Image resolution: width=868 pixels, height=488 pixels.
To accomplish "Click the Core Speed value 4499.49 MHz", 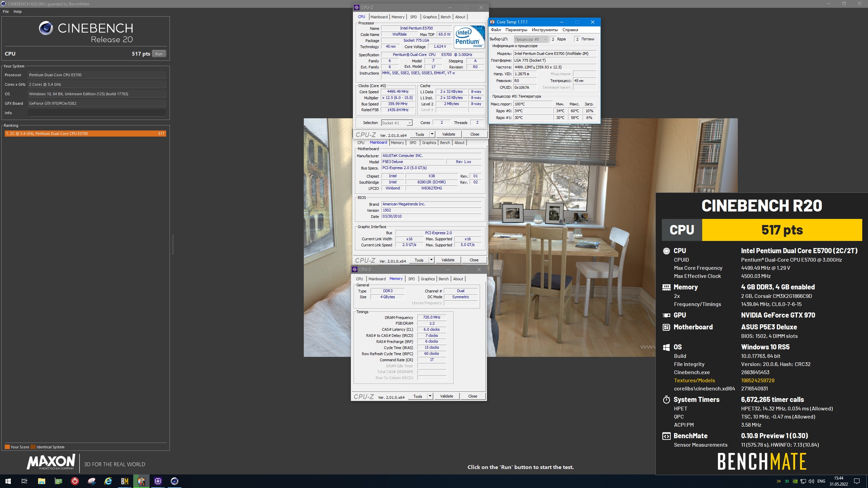I will [x=398, y=92].
